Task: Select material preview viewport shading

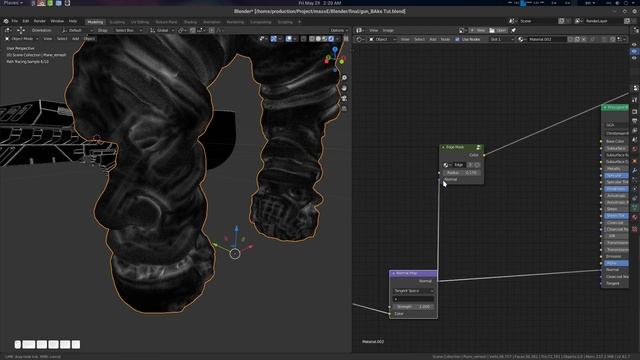Action: 325,39
